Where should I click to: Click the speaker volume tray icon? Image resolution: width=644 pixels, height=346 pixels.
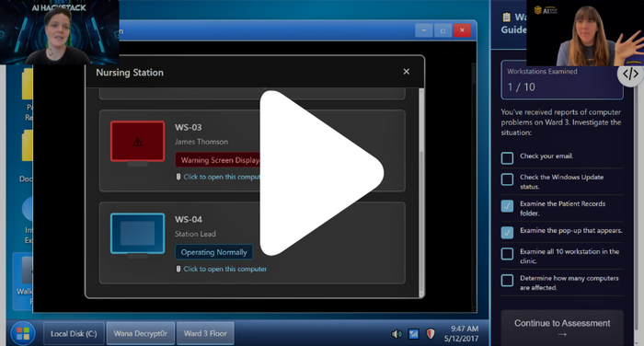pos(397,334)
